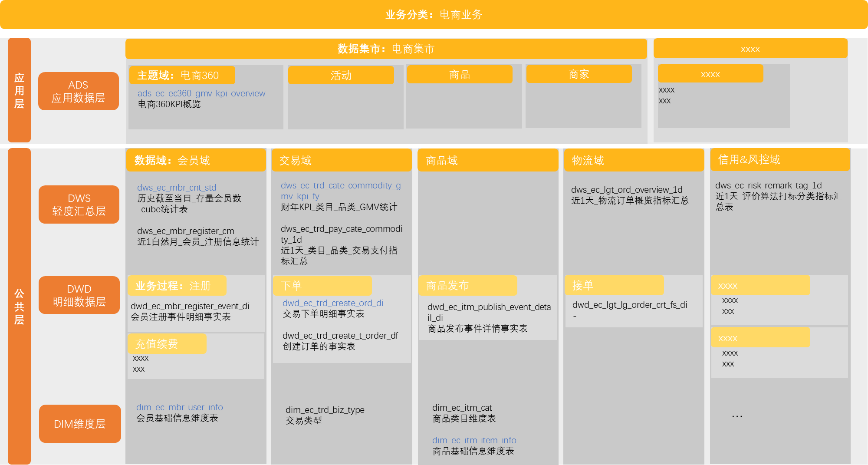Select the 应用层 vertical label
Image resolution: width=868 pixels, height=465 pixels.
pos(19,90)
